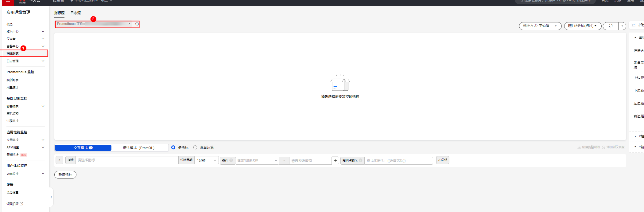Switch to the 日志源 tab
Viewport: 644px width, 212px height.
[76, 13]
